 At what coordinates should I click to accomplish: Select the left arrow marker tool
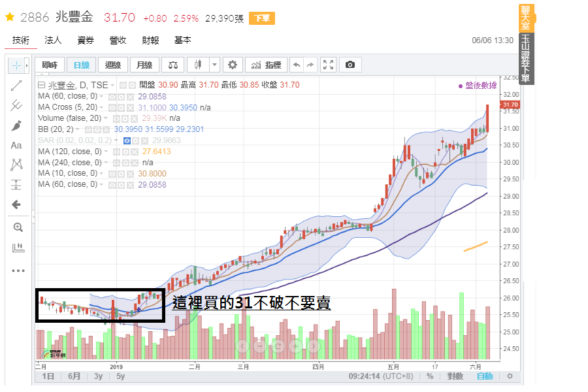16,204
